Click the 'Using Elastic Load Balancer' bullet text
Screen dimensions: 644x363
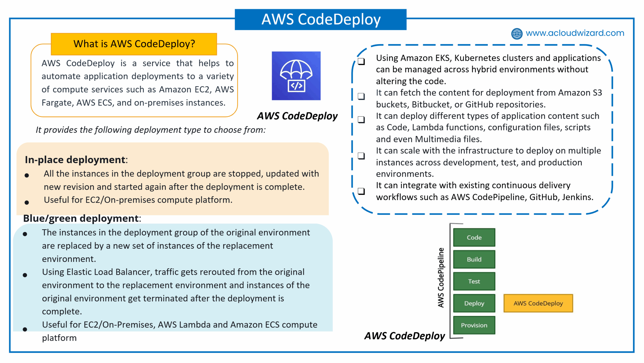(176, 292)
